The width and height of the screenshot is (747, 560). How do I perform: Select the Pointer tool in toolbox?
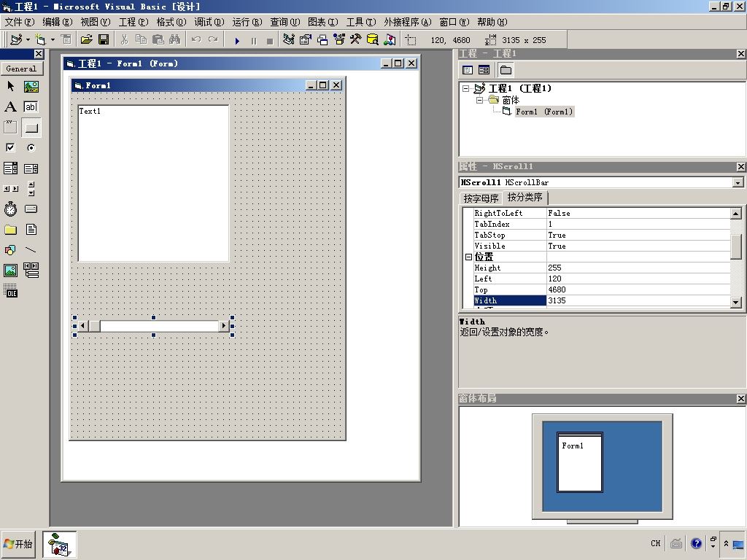click(10, 86)
